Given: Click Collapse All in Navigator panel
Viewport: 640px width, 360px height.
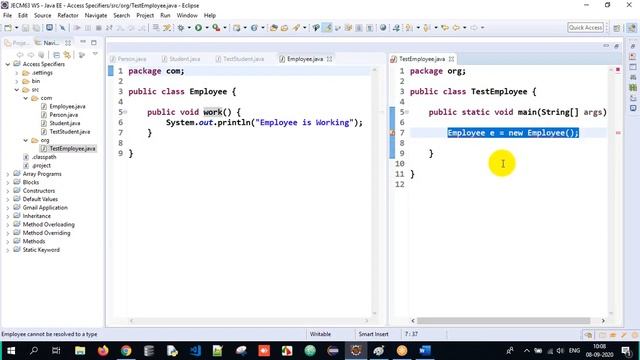Looking at the screenshot, I should point(56,55).
